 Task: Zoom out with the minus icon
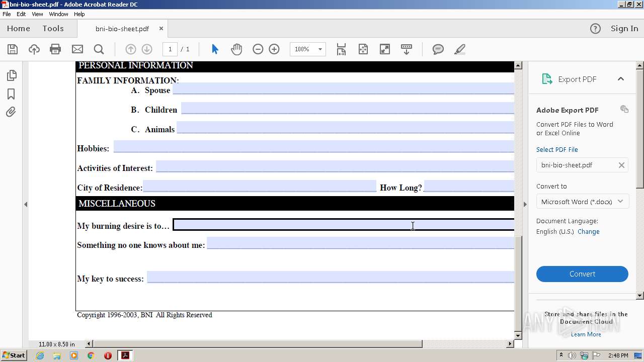[258, 49]
